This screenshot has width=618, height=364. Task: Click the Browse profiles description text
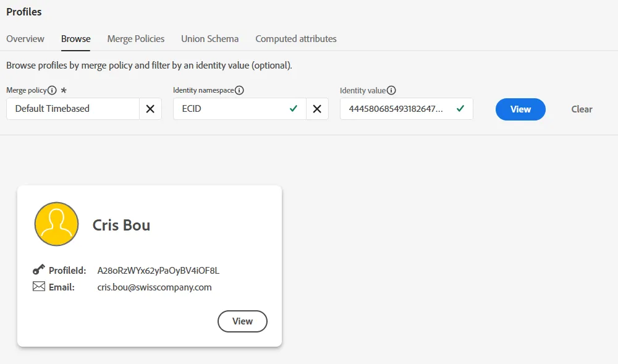tap(149, 66)
